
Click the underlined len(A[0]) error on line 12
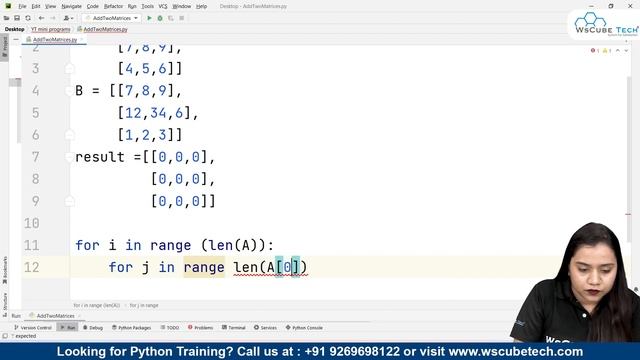[x=270, y=267]
